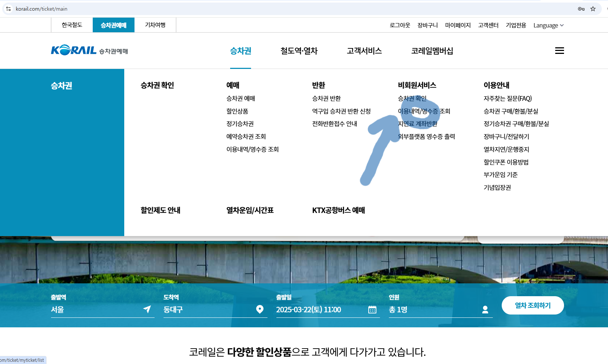
Task: Select 승차권 반환 menu item
Action: (327, 98)
